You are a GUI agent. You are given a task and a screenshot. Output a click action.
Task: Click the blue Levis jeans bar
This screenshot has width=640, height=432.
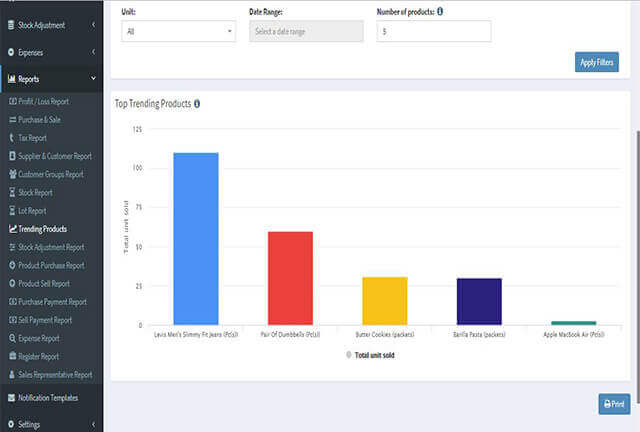196,238
